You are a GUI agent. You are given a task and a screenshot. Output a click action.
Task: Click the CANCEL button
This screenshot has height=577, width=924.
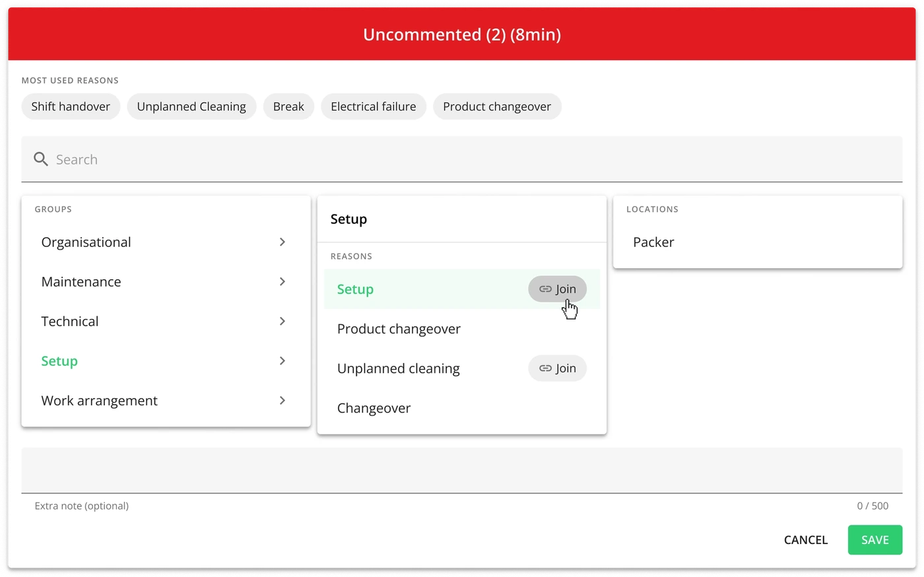coord(806,540)
